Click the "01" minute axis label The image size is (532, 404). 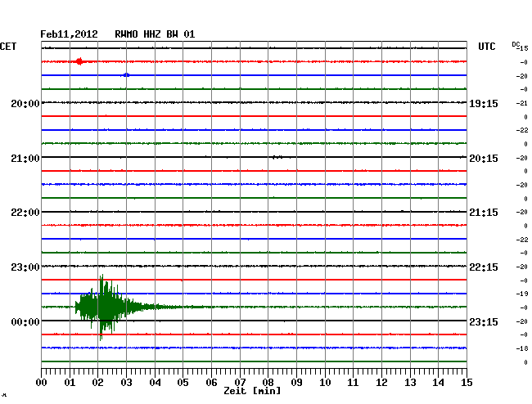click(70, 382)
